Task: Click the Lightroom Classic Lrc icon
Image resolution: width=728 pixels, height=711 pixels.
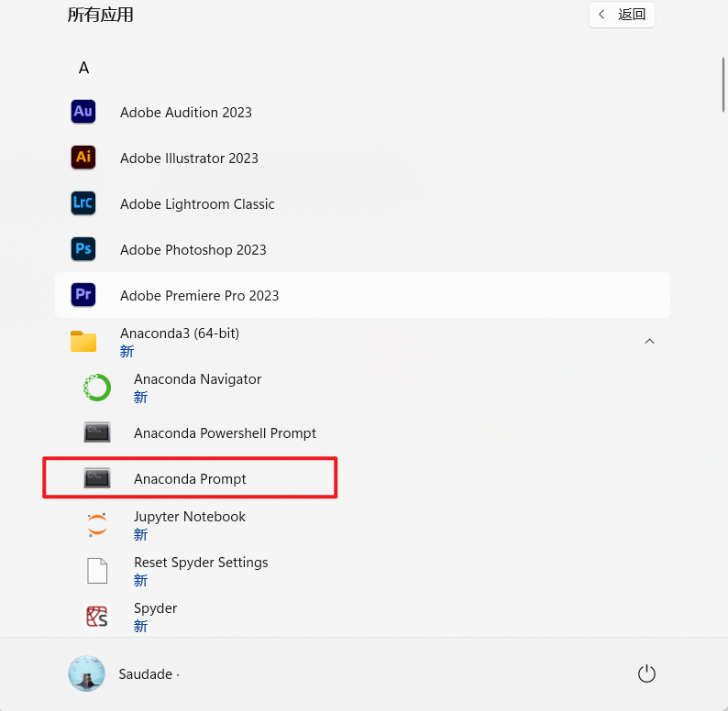Action: [x=83, y=203]
